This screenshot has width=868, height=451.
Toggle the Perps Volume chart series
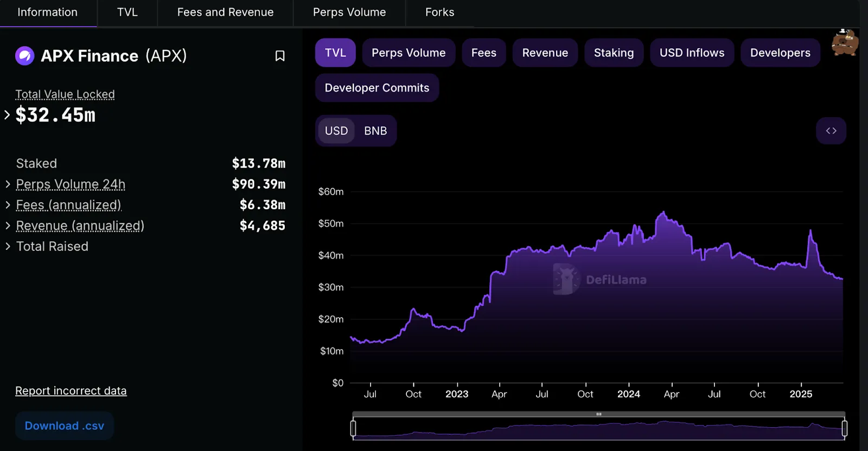point(409,53)
